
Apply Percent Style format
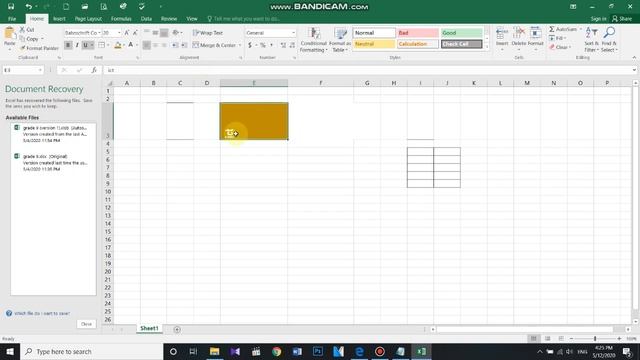(263, 45)
